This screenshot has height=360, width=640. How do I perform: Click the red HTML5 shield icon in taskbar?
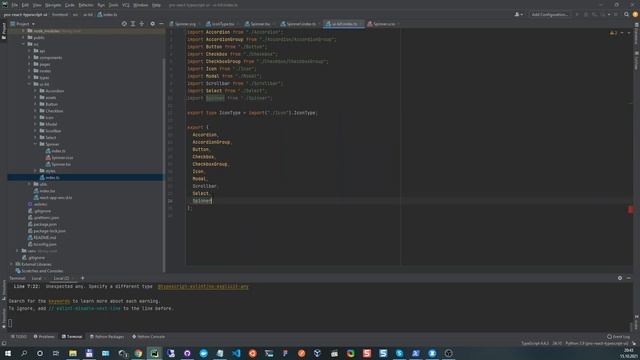pos(367,353)
